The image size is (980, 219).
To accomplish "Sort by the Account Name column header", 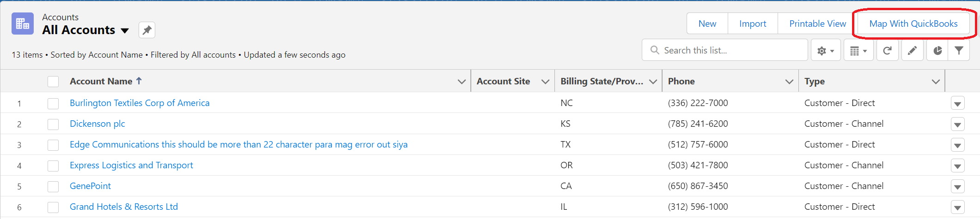I will pos(101,81).
